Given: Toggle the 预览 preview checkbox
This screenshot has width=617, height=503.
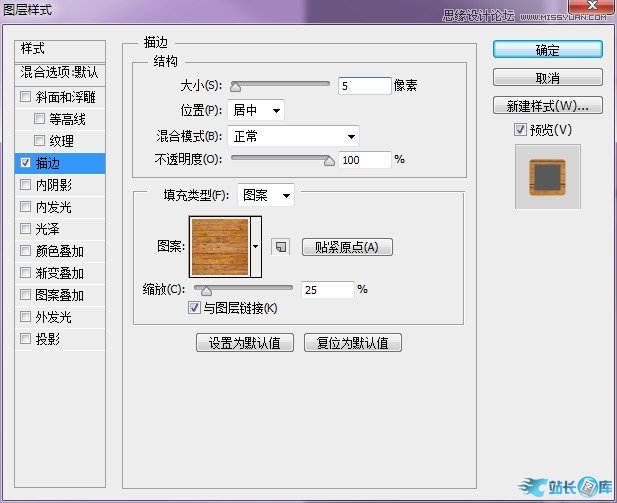Looking at the screenshot, I should 519,129.
